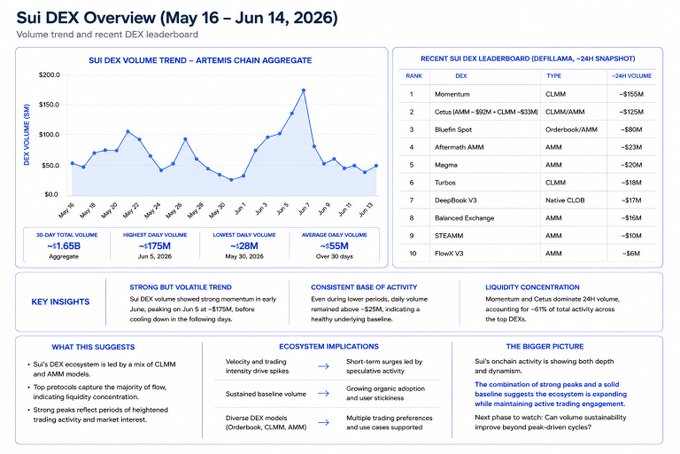Select "Turbos" in the leaderboard
The width and height of the screenshot is (680, 454).
pyautogui.click(x=445, y=183)
